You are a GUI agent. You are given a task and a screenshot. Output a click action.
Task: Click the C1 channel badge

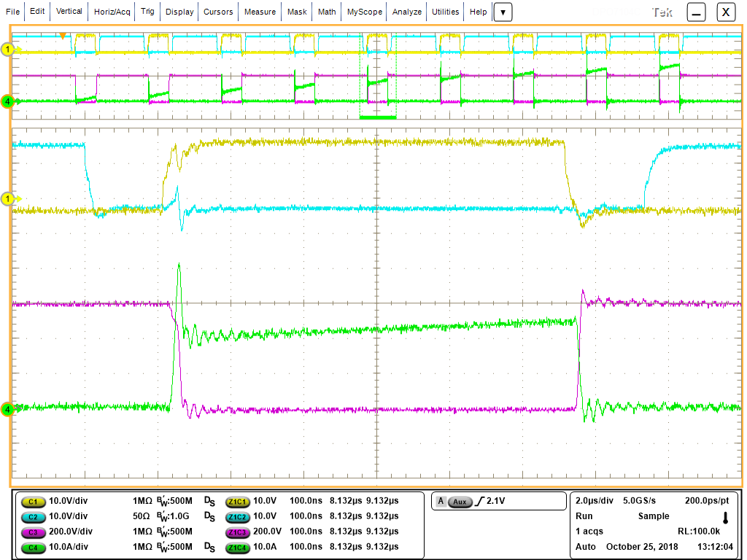tap(32, 502)
